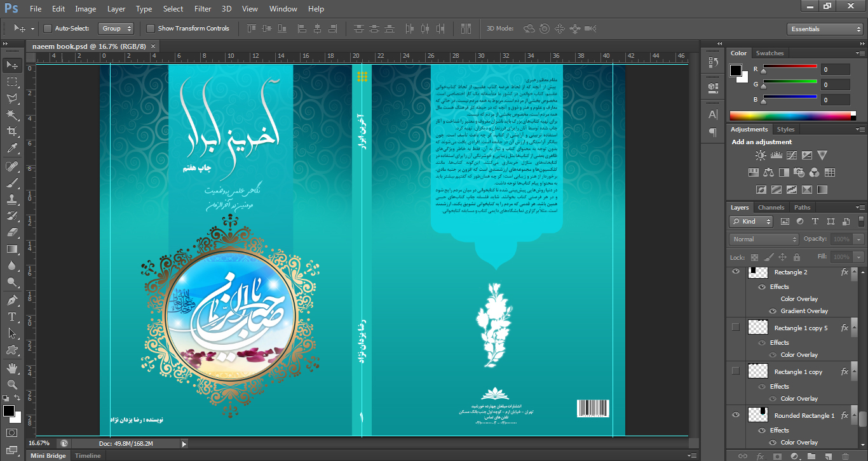The width and height of the screenshot is (868, 461).
Task: Select the Magic Wand tool
Action: coord(11,115)
